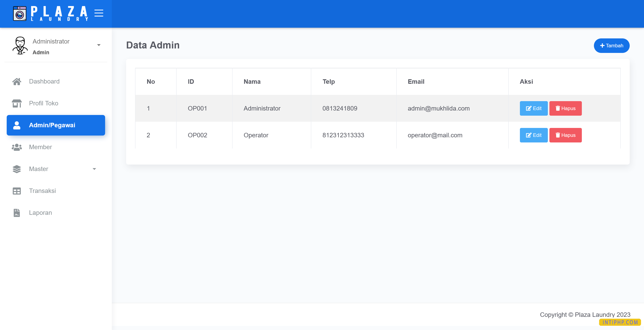Screen dimensions: 644x330
Task: Open the Dashboard home icon
Action: point(17,81)
